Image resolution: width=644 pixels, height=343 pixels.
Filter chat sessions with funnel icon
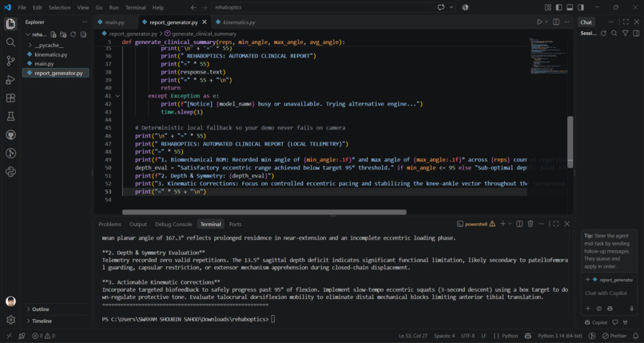pos(625,34)
